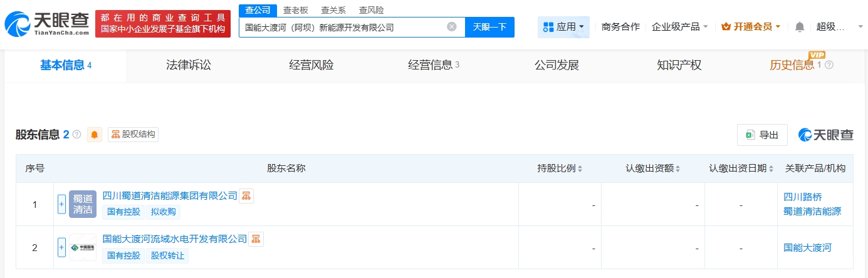The image size is (868, 278).
Task: Open equity structure icon for 四川蜀道清洁能源集团
Action: [x=246, y=196]
